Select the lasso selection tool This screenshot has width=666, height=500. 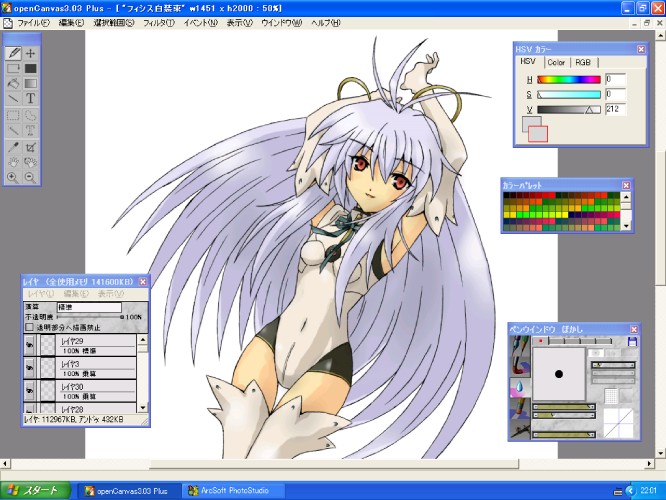pos(30,115)
